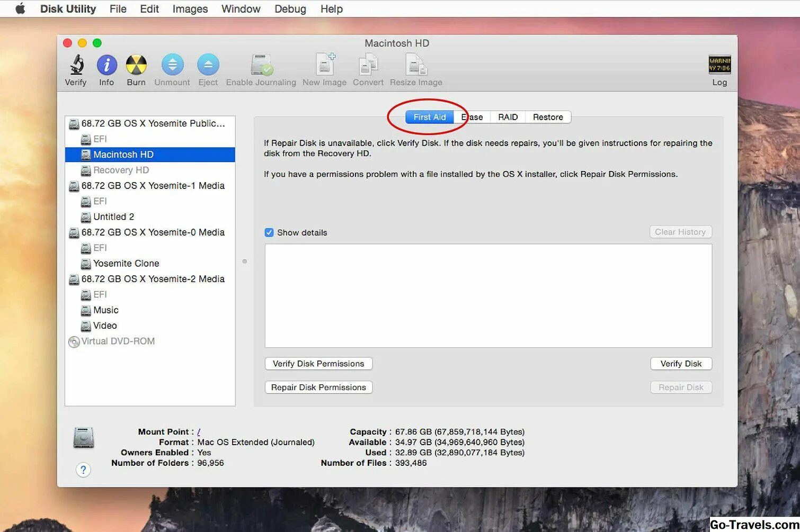Screen dimensions: 800x532
Task: Select Yosemite Clone volume
Action: tap(150, 264)
